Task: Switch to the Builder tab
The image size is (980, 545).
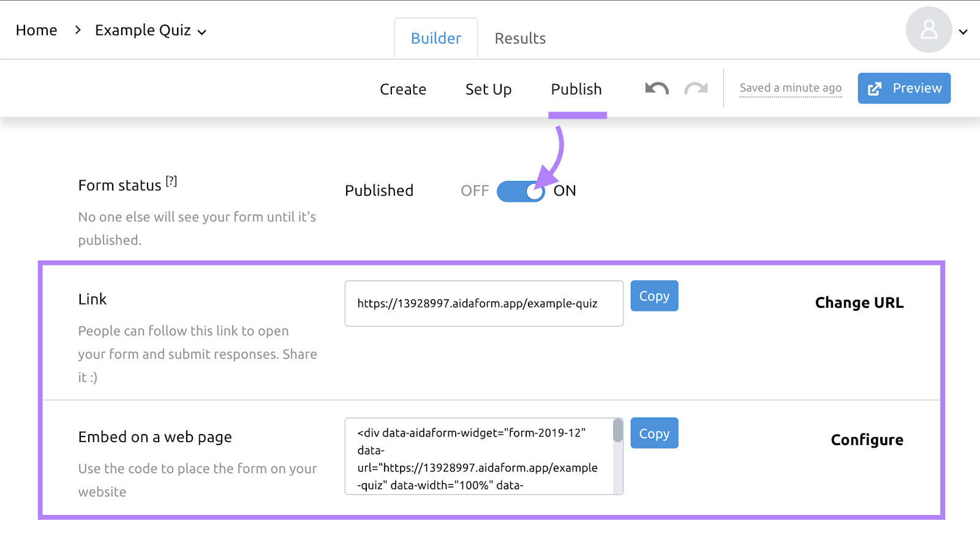Action: point(435,39)
